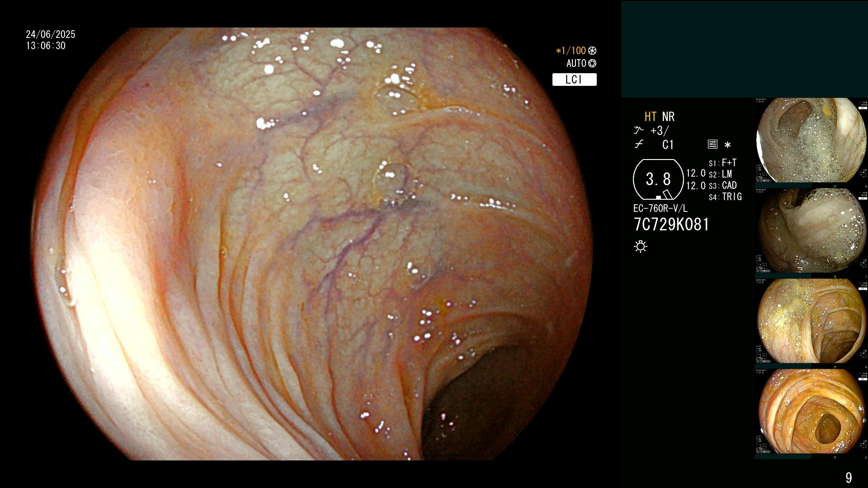Click the upper 12.0 value

click(x=696, y=174)
